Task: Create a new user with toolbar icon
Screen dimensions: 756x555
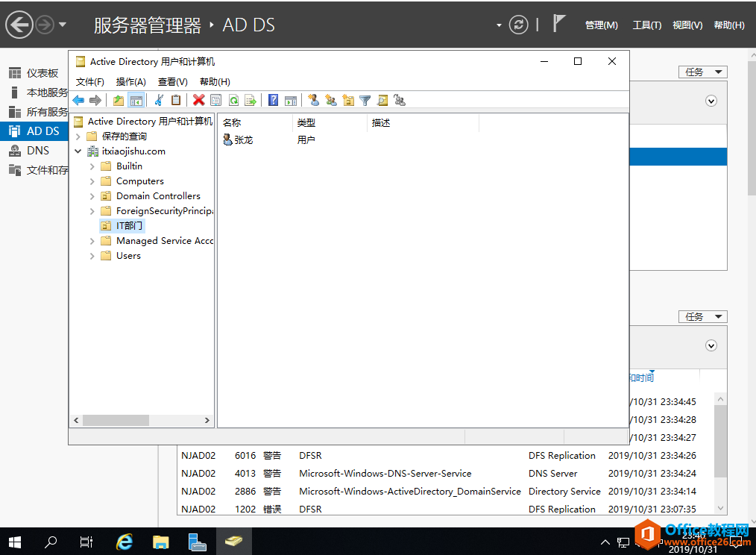Action: point(313,101)
